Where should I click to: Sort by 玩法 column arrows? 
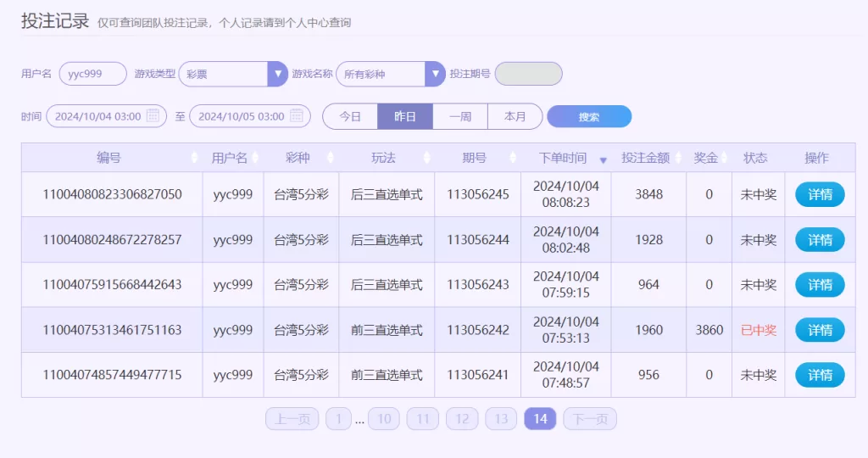click(x=427, y=158)
